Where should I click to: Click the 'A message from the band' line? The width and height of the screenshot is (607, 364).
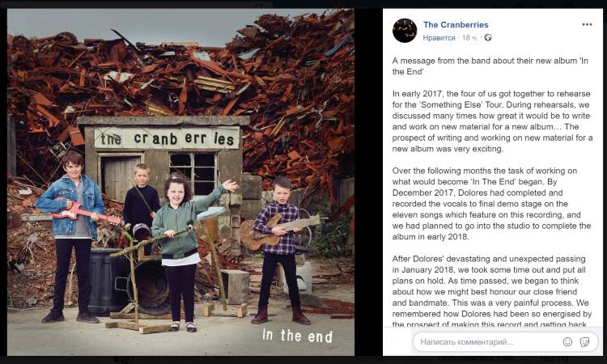[490, 66]
